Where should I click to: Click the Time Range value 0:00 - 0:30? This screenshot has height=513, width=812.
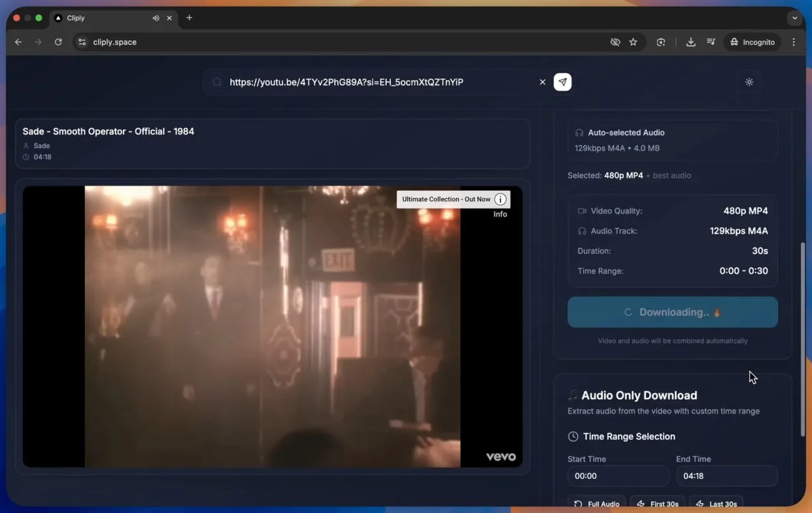(x=743, y=271)
